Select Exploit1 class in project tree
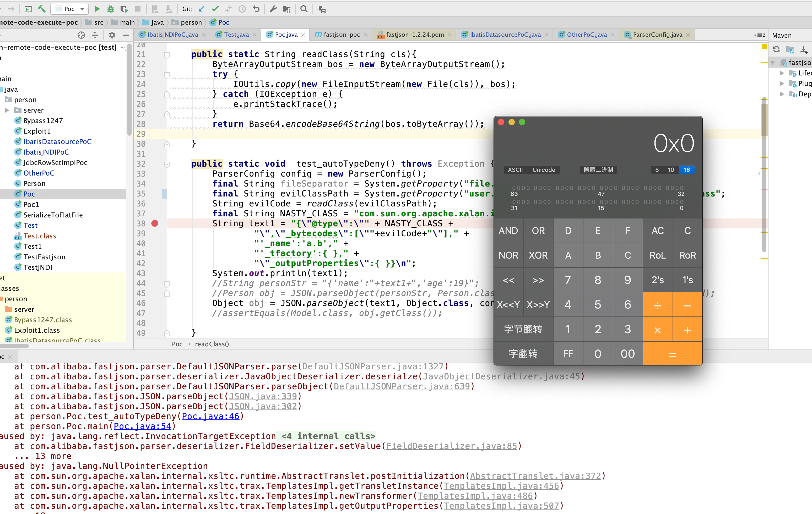The height and width of the screenshot is (514, 812). click(37, 131)
